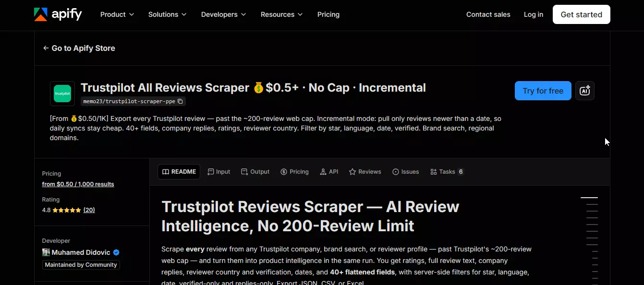Open the Reviews tab
Viewport: 644px width, 285px height.
365,172
